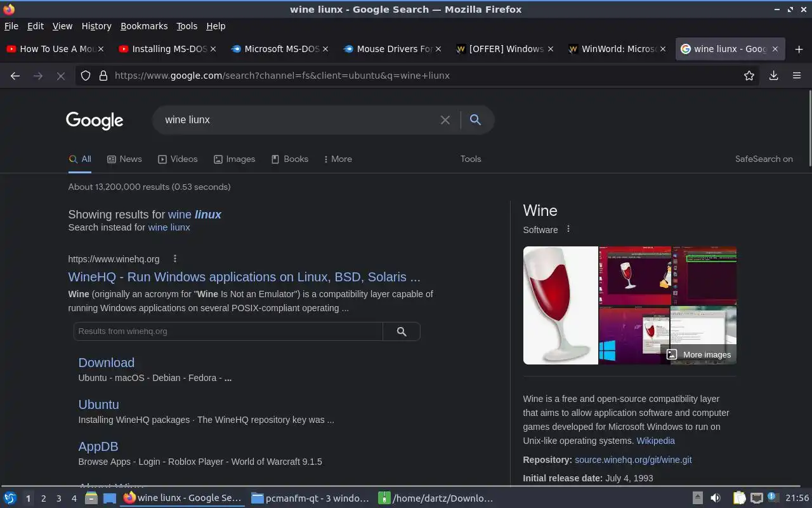
Task: Open tracking protection shield icon
Action: tap(86, 76)
